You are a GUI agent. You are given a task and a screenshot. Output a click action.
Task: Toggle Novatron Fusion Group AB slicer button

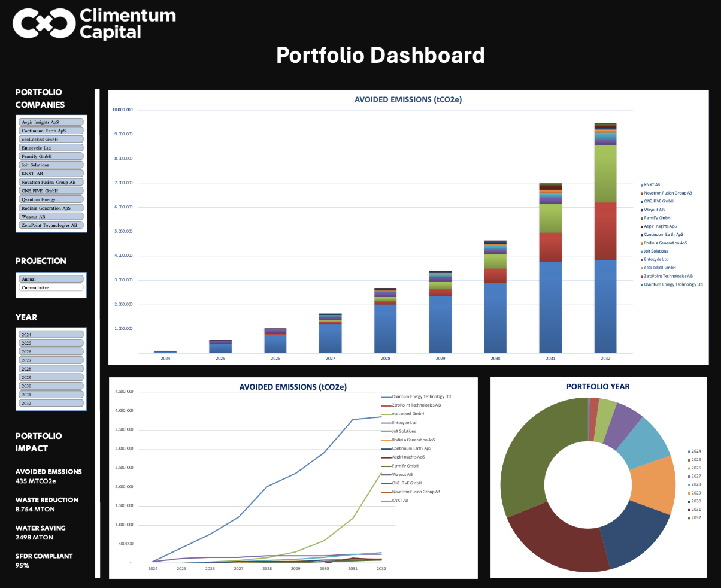point(51,182)
